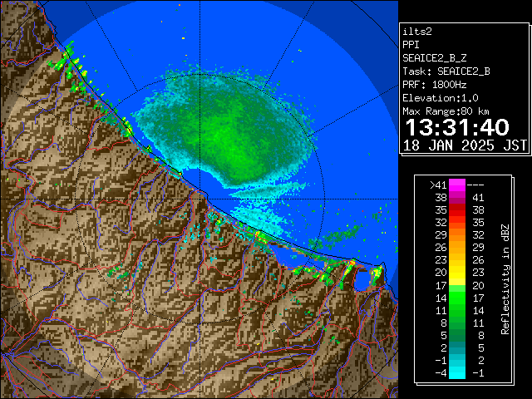Click the orange 29-32 dBZ legend band

457,234
